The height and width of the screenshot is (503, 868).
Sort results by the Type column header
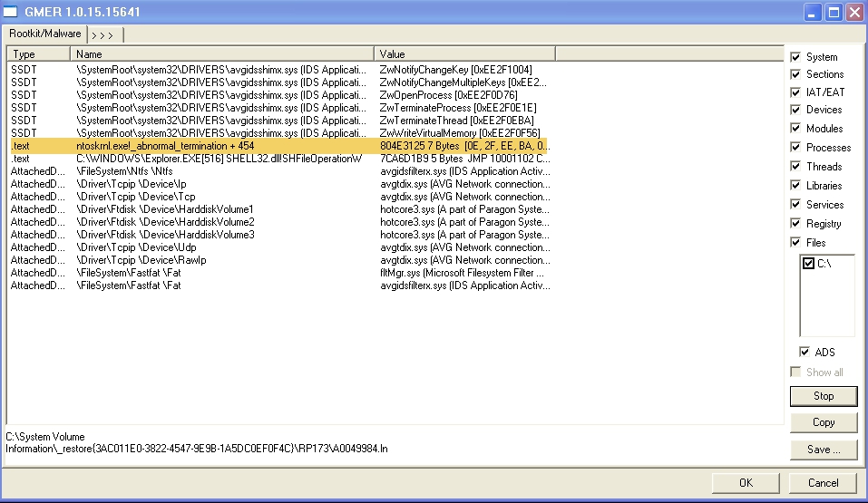[38, 54]
